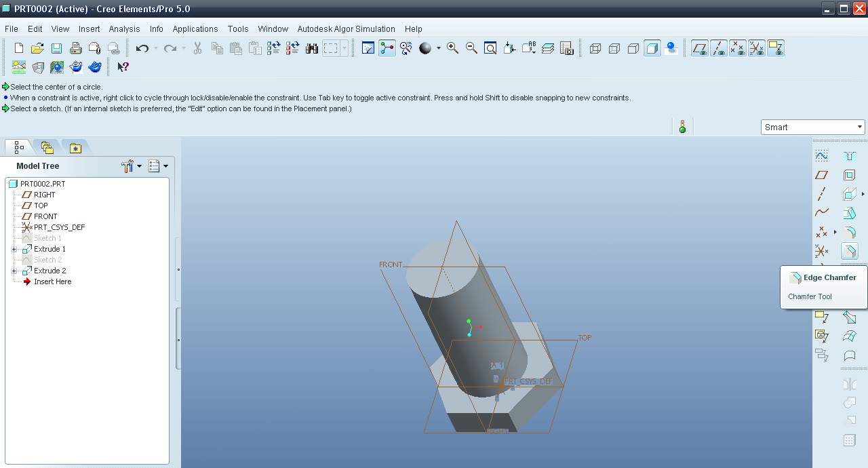Open the undo history dropdown arrow
868x468 pixels.
(x=156, y=48)
